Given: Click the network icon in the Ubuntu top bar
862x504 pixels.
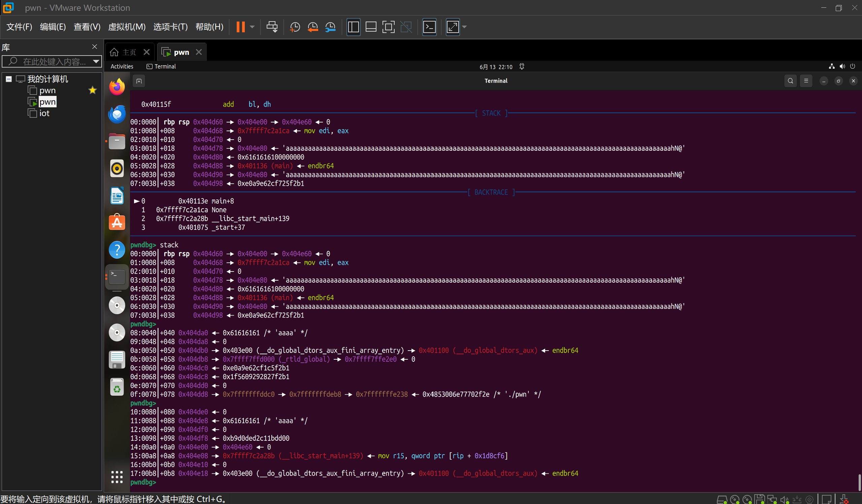Looking at the screenshot, I should pos(832,66).
